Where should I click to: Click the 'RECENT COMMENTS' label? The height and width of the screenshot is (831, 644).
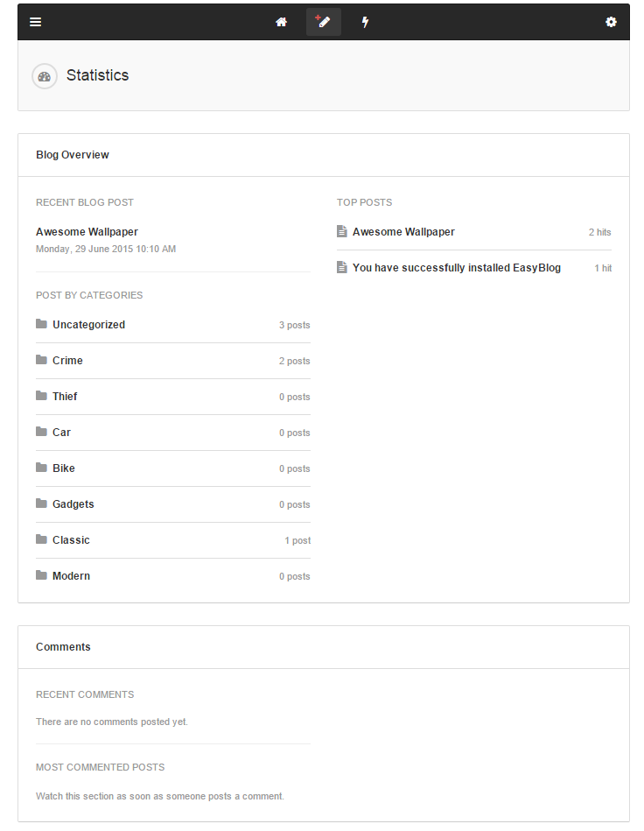[85, 694]
